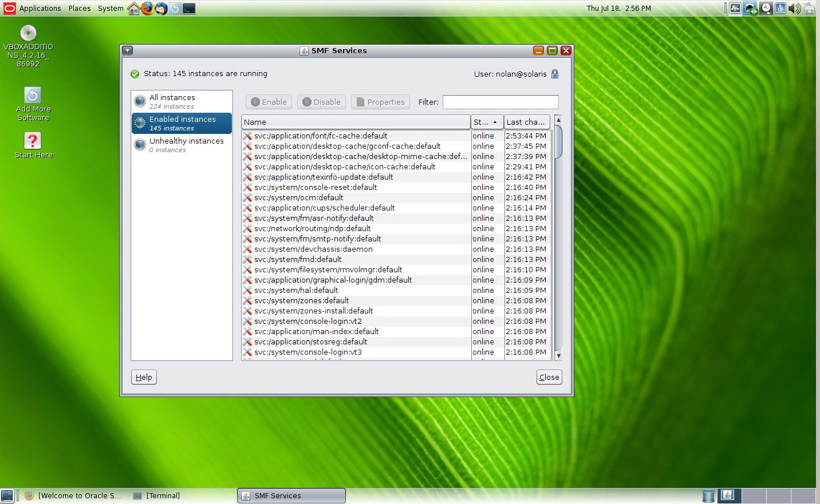This screenshot has height=504, width=820.
Task: Launch Thunderbird mail from the top panel
Action: pos(161,9)
